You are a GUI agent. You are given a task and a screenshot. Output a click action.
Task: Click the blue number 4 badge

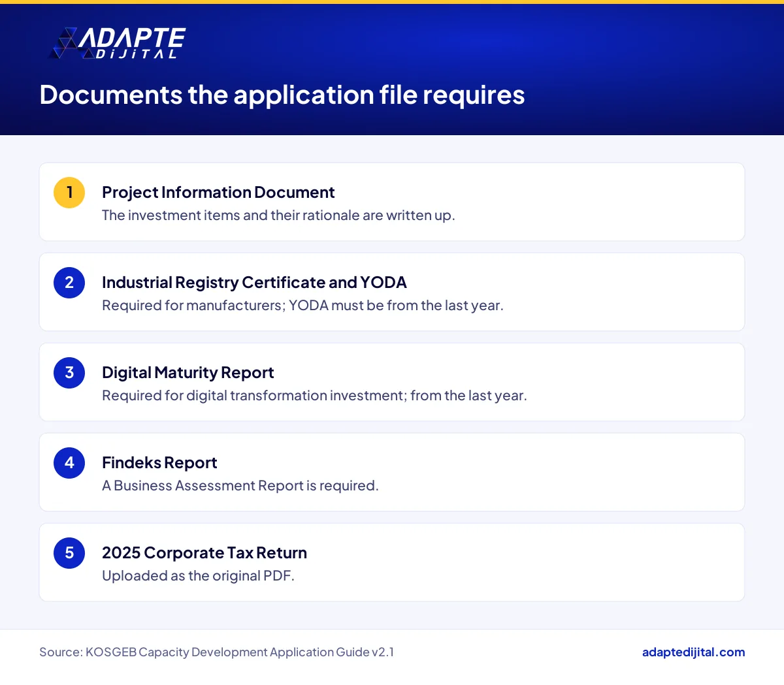[69, 463]
